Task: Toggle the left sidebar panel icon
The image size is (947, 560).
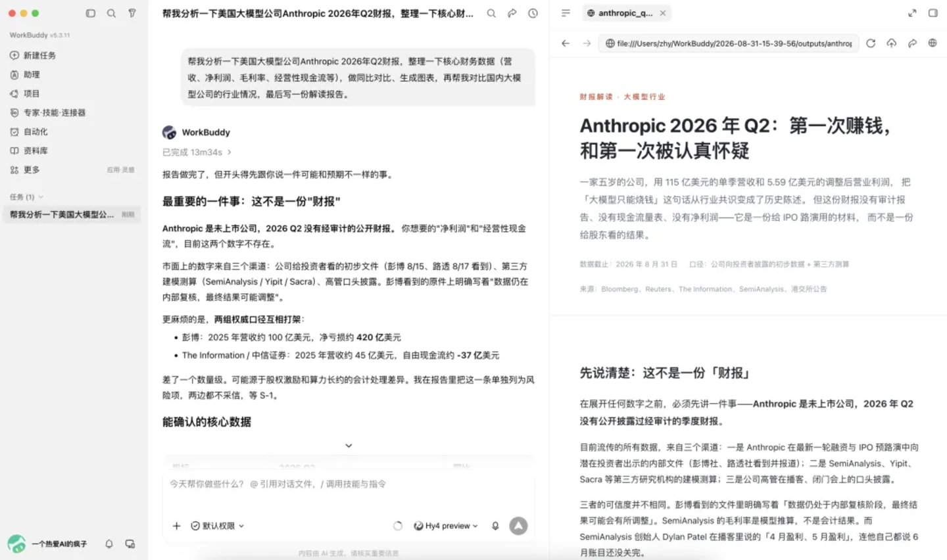Action: point(91,13)
